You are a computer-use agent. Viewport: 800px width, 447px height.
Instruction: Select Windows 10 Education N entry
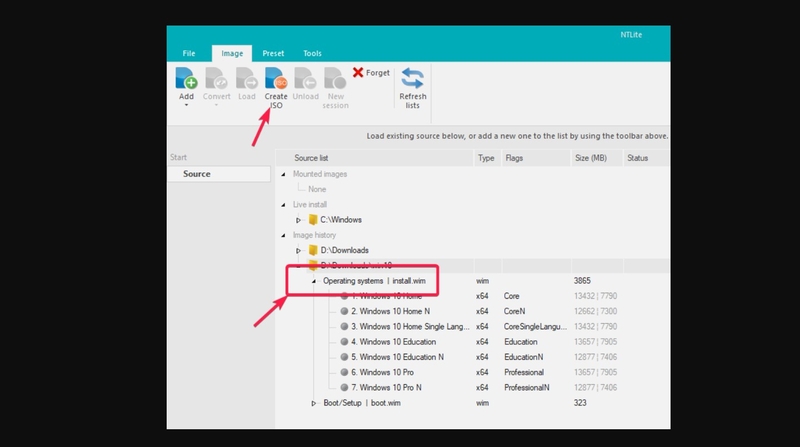pos(397,357)
